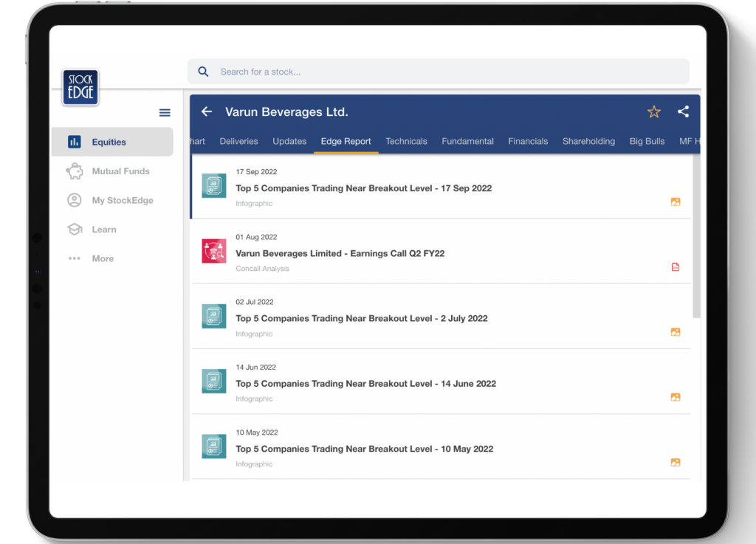Click the StockEdge logo
756x544 pixels.
80,87
